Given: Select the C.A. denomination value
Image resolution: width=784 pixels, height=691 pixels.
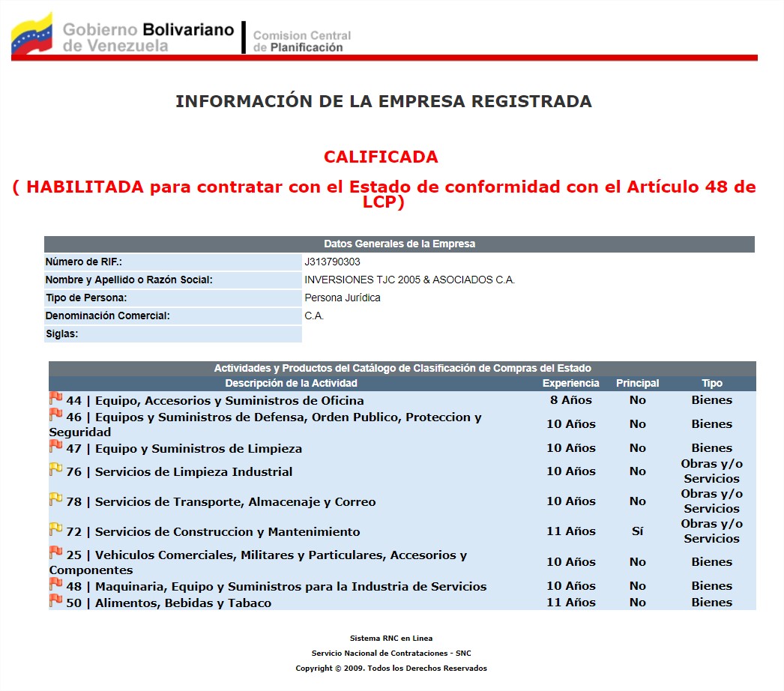Looking at the screenshot, I should pyautogui.click(x=314, y=316).
